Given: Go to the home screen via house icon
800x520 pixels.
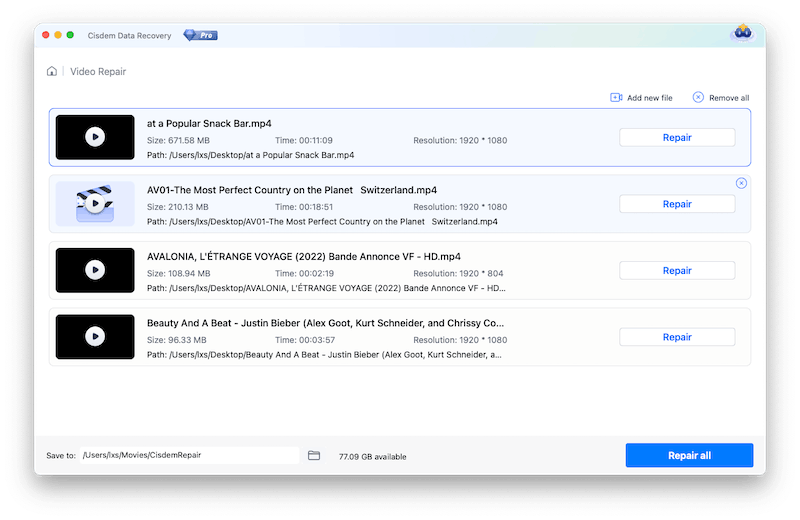Looking at the screenshot, I should 52,71.
